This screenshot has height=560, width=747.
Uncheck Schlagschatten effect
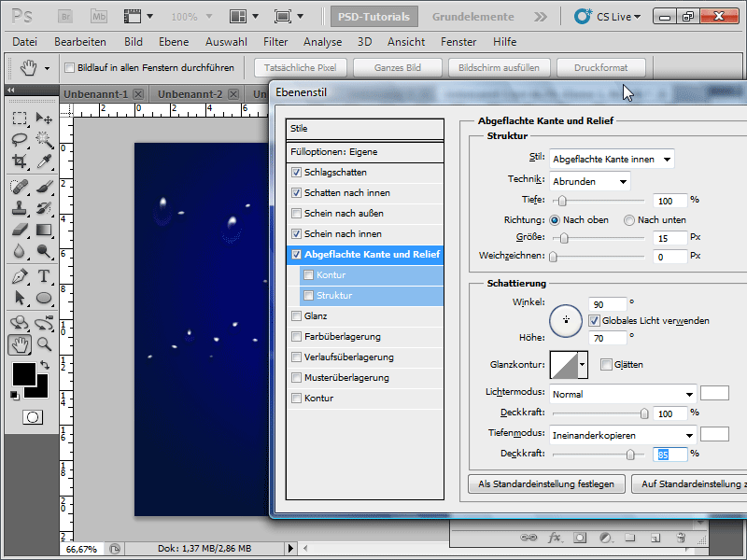296,173
